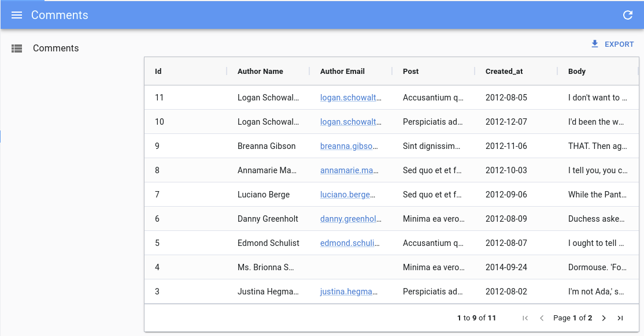Click the export download icon
The height and width of the screenshot is (336, 644).
[x=595, y=44]
